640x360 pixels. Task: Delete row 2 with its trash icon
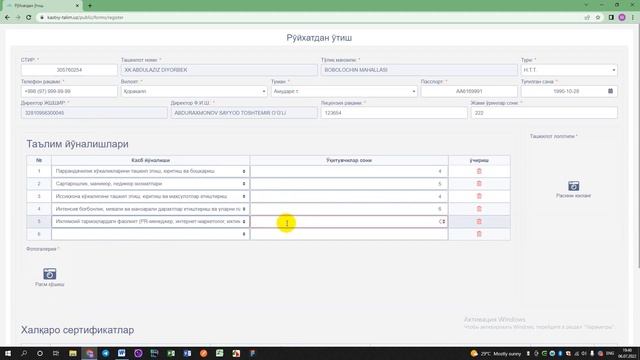pos(479,184)
